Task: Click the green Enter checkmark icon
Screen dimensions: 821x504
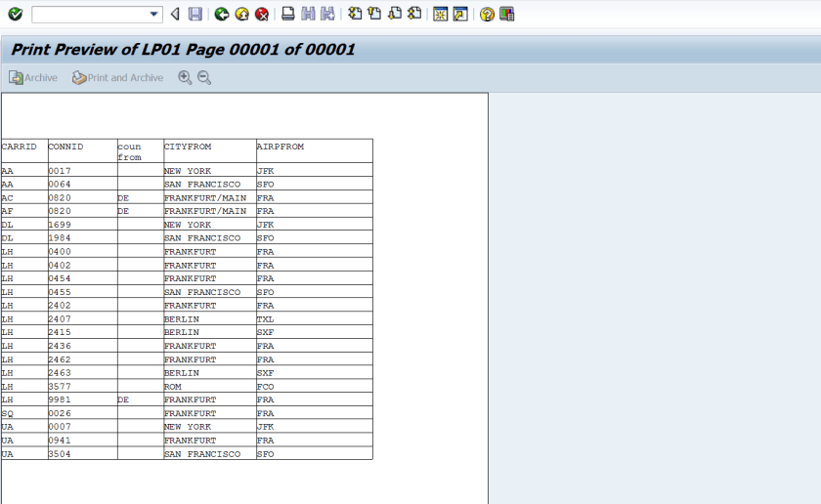Action: point(16,14)
